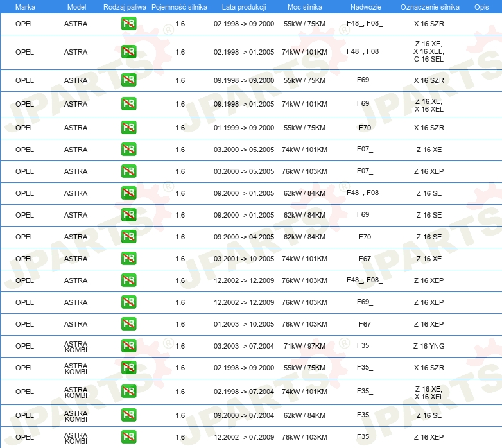
Task: Click the petrol icon in the Z 16 YNG row
Action: pyautogui.click(x=128, y=346)
